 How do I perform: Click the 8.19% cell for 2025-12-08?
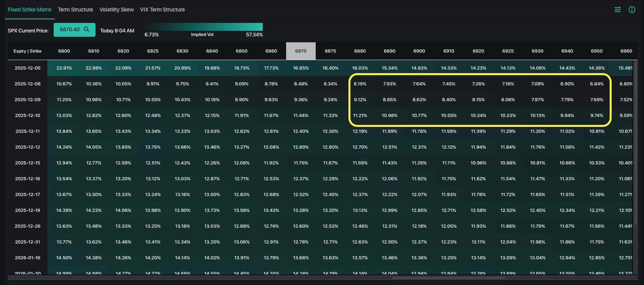pyautogui.click(x=360, y=84)
